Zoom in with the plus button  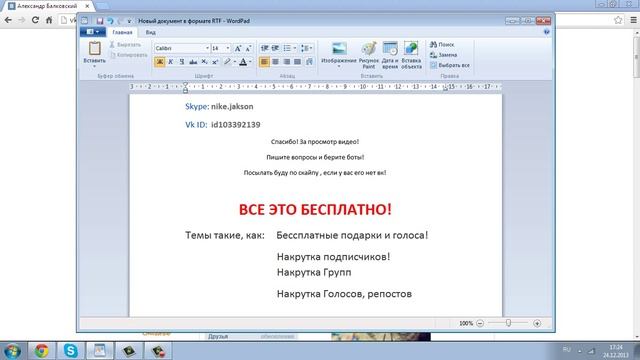click(537, 323)
